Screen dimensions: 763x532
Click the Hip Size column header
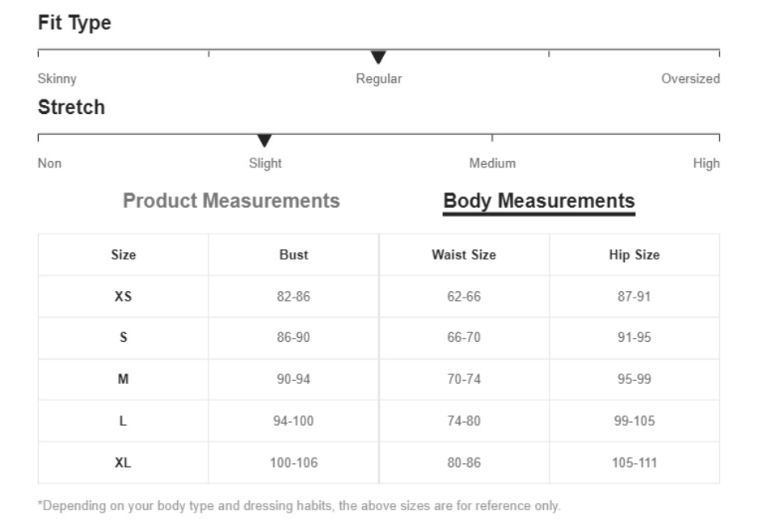[634, 255]
